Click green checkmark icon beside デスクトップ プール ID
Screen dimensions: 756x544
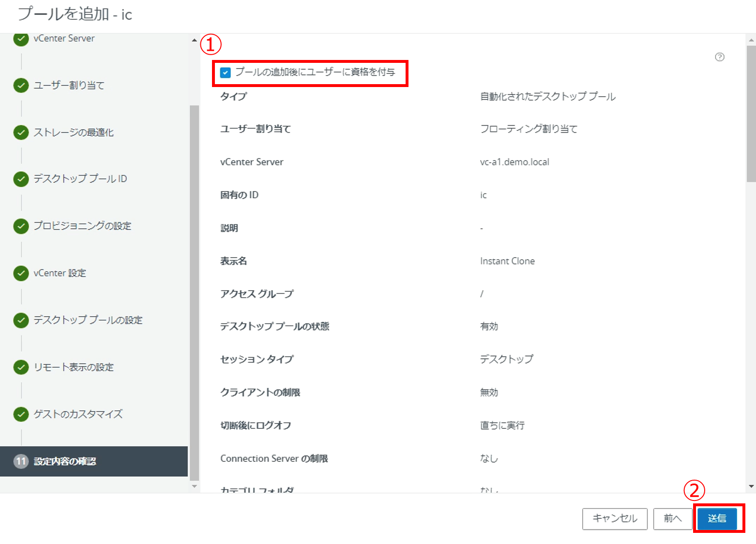coord(21,179)
